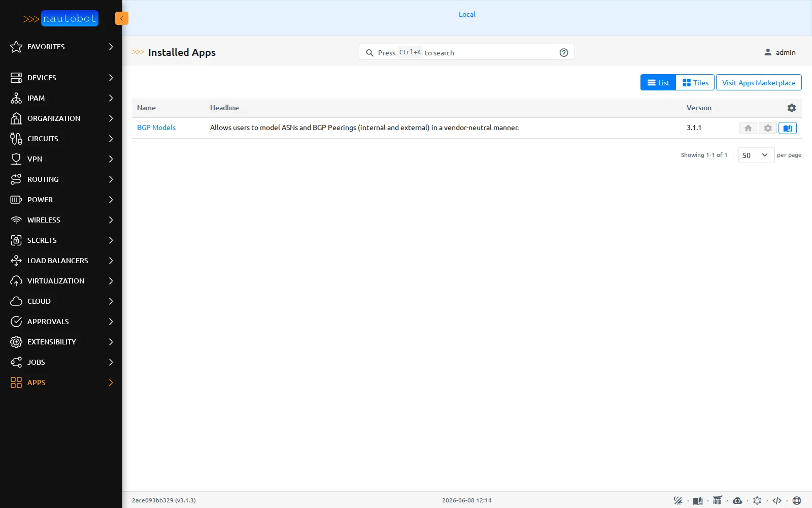Open the BGP Models app link

point(156,128)
